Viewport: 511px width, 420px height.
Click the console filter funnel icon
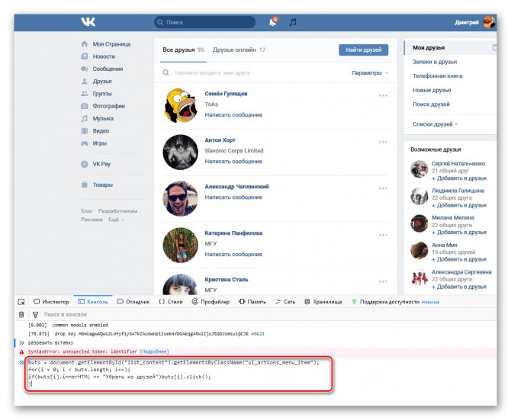(35, 315)
